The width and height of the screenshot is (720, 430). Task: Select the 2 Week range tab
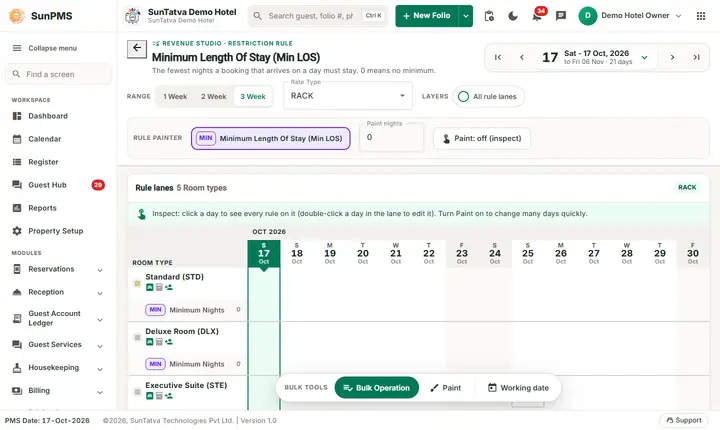coord(214,96)
